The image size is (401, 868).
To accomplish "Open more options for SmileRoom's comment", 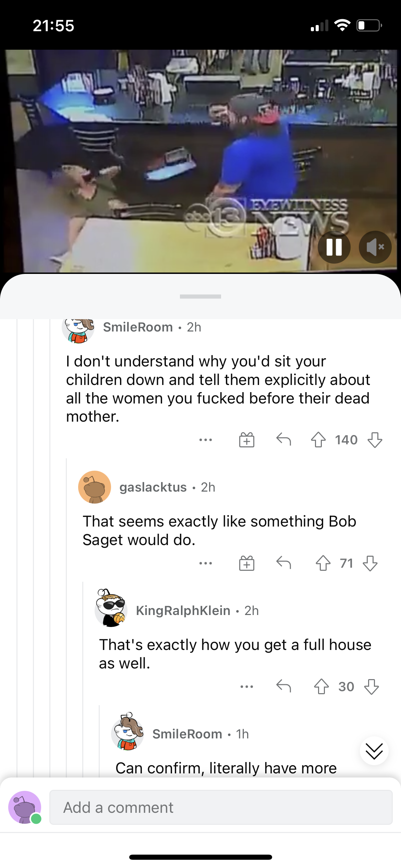I will point(206,440).
